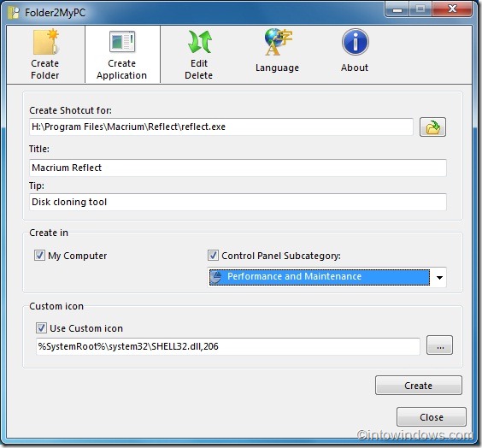
Task: Click the Tip field with Disk cloning tool
Action: (238, 202)
